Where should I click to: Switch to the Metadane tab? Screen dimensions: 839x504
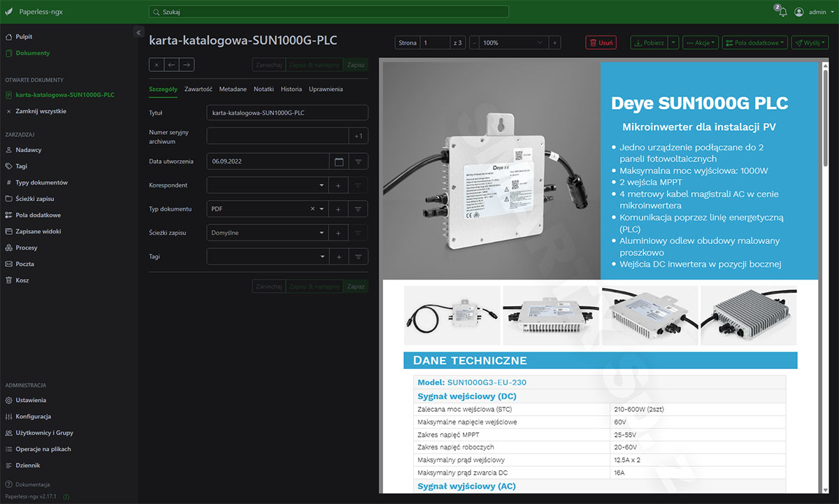click(233, 89)
